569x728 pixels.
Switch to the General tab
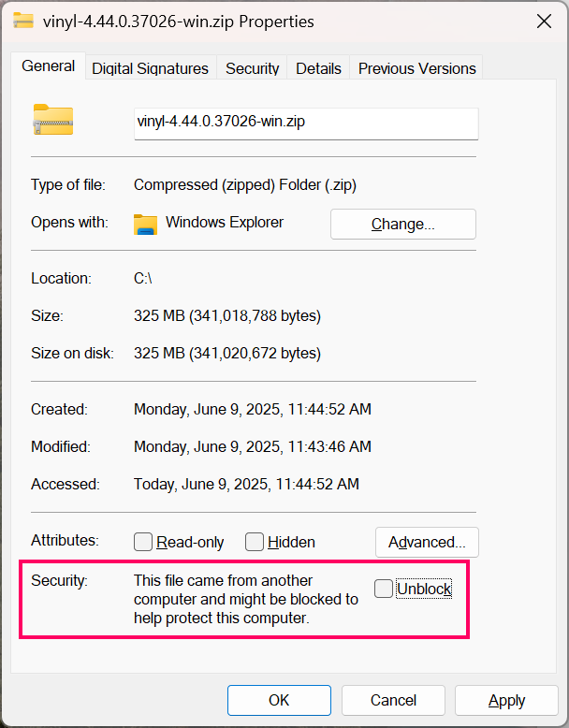(49, 66)
